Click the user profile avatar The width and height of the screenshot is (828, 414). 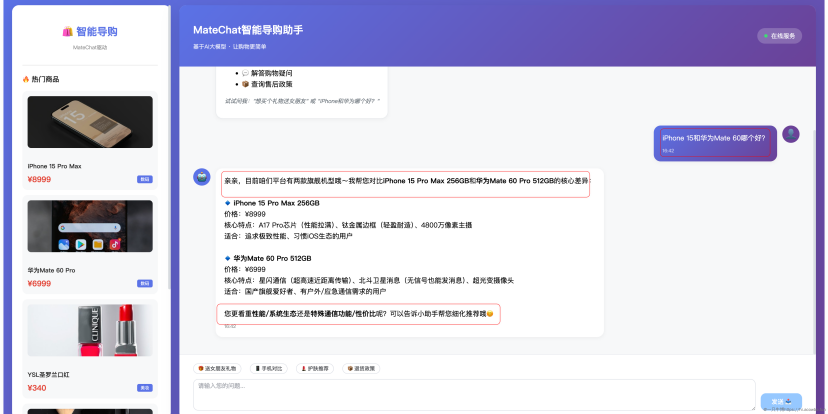(x=791, y=134)
